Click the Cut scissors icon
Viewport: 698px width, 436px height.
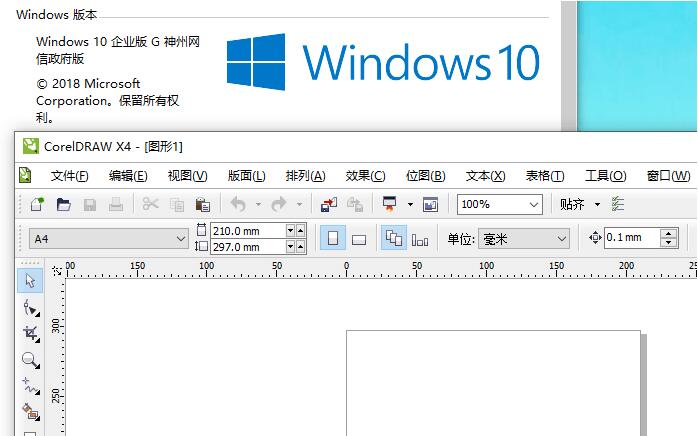150,204
